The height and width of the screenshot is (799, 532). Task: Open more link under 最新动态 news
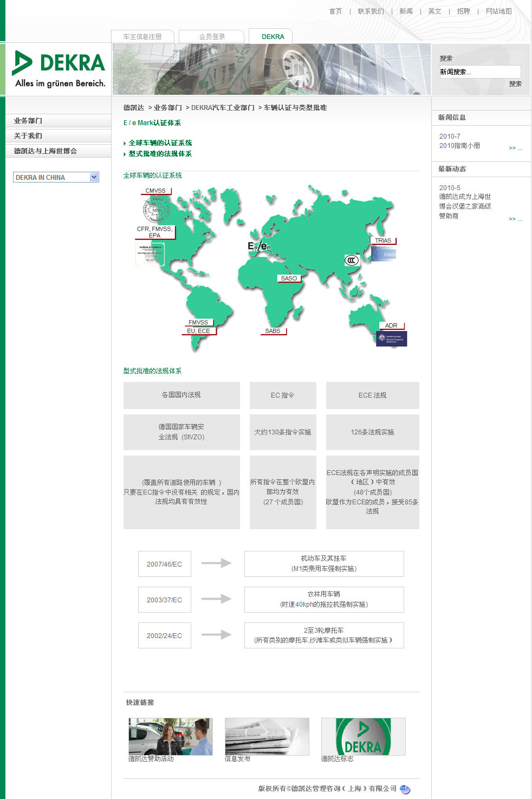pyautogui.click(x=515, y=219)
